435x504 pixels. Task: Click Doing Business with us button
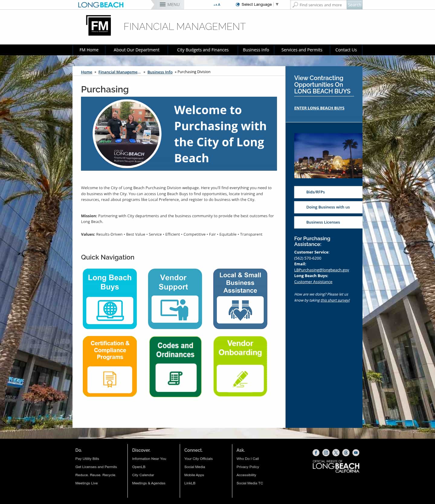click(328, 207)
